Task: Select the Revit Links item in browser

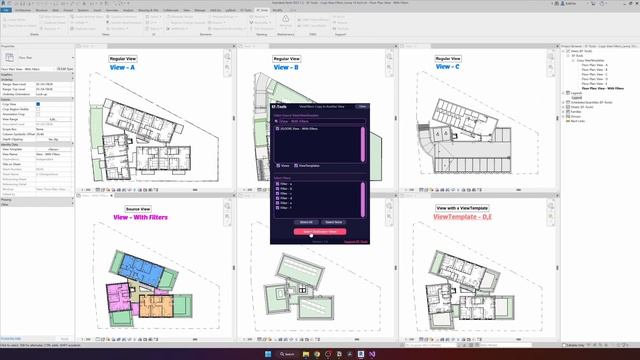Action: [x=578, y=121]
